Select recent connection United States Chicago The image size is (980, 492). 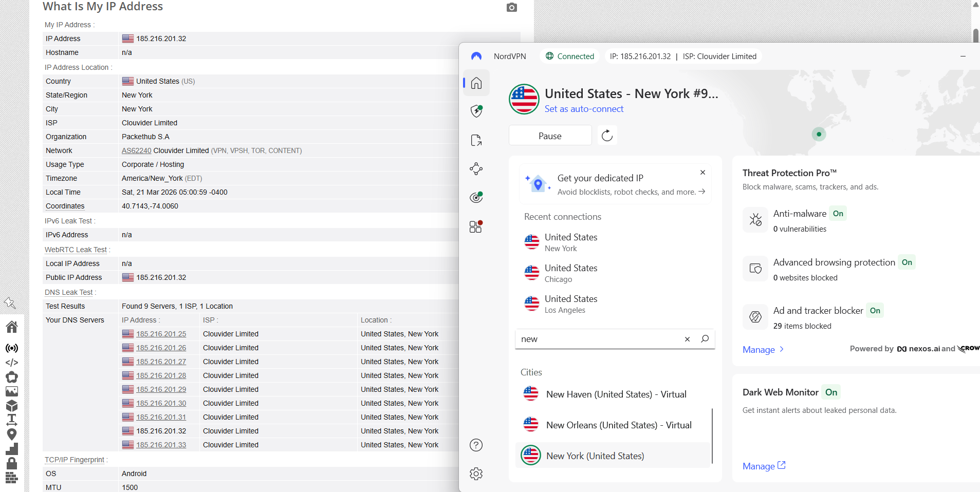coord(615,273)
